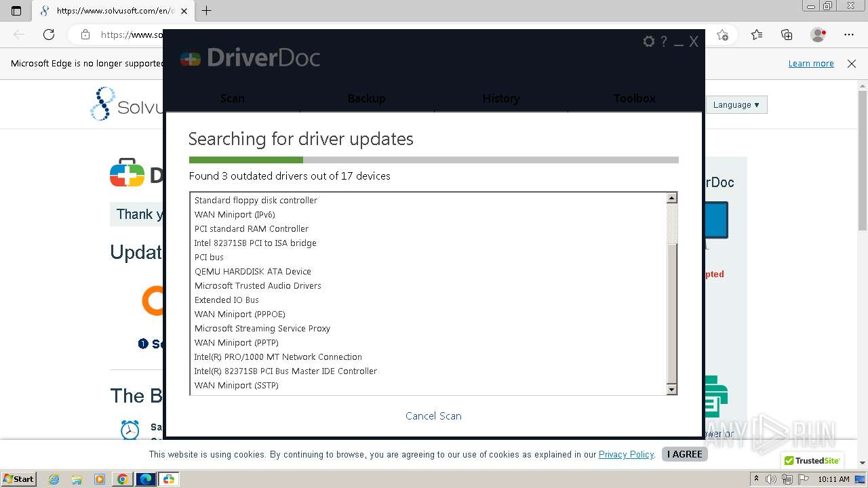
Task: Open the network icon in the tray
Action: [x=787, y=479]
